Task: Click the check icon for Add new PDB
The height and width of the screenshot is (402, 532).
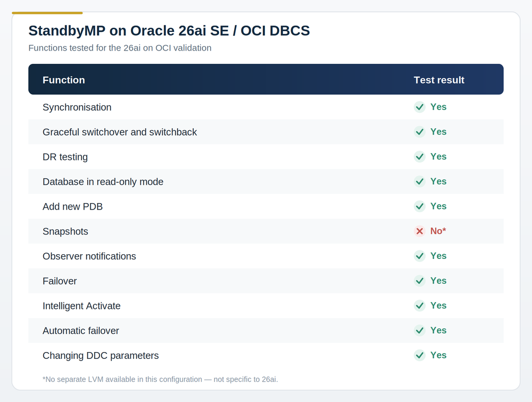Action: pyautogui.click(x=420, y=206)
